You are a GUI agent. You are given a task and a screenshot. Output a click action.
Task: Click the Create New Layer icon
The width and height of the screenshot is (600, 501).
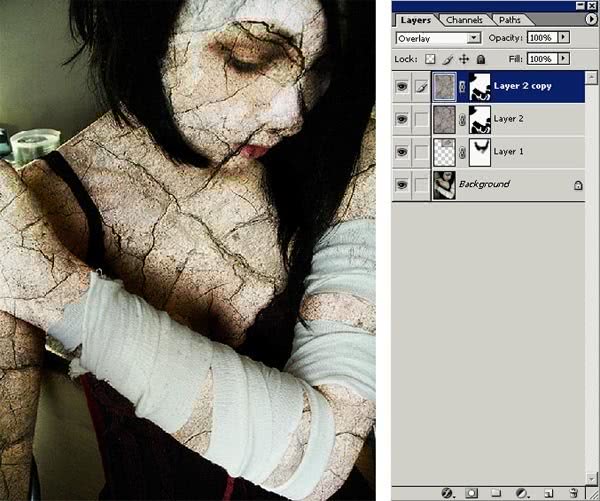click(549, 493)
